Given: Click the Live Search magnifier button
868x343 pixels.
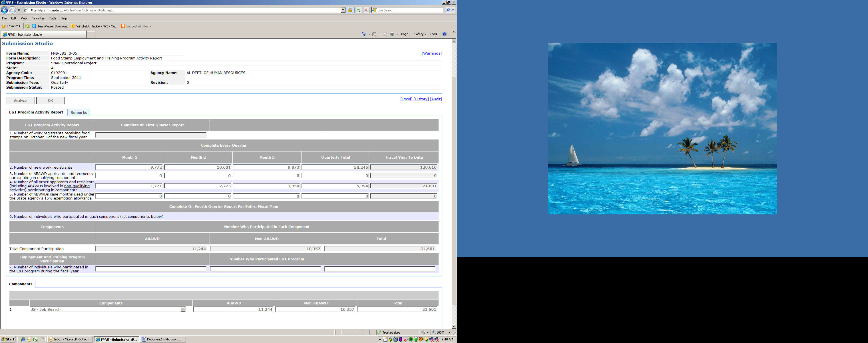Looking at the screenshot, I should pyautogui.click(x=448, y=10).
